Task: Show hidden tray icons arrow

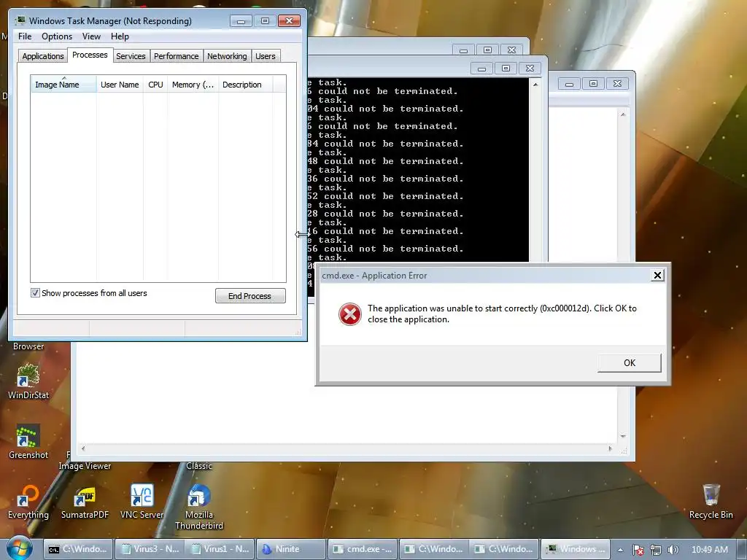Action: [x=620, y=550]
